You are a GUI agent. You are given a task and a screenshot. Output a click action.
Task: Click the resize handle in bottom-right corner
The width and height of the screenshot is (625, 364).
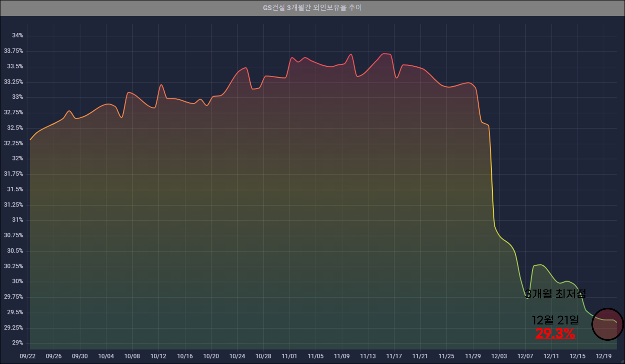(x=622, y=361)
